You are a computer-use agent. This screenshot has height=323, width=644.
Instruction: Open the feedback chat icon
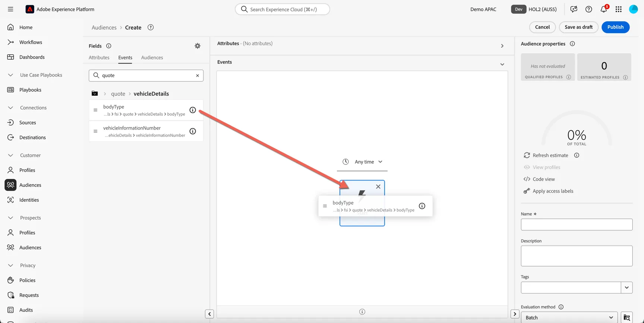click(574, 9)
